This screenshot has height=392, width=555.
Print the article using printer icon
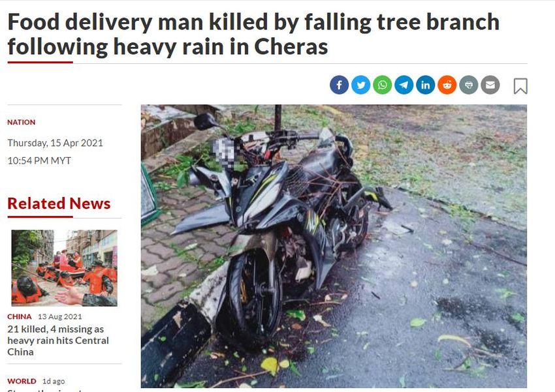[469, 85]
